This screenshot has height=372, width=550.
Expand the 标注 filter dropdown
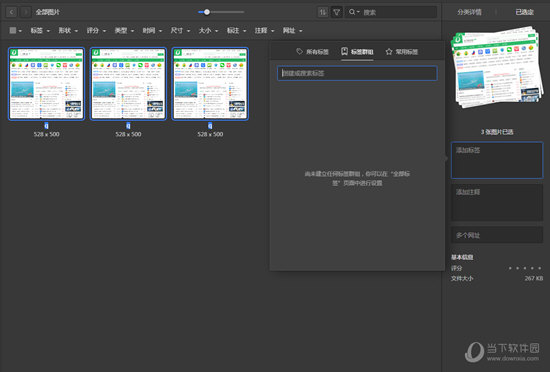click(236, 31)
